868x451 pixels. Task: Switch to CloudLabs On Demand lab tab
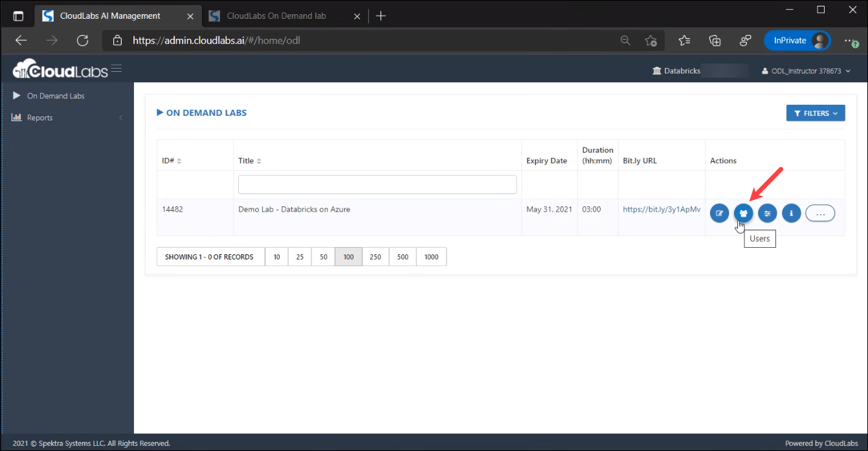click(x=276, y=16)
